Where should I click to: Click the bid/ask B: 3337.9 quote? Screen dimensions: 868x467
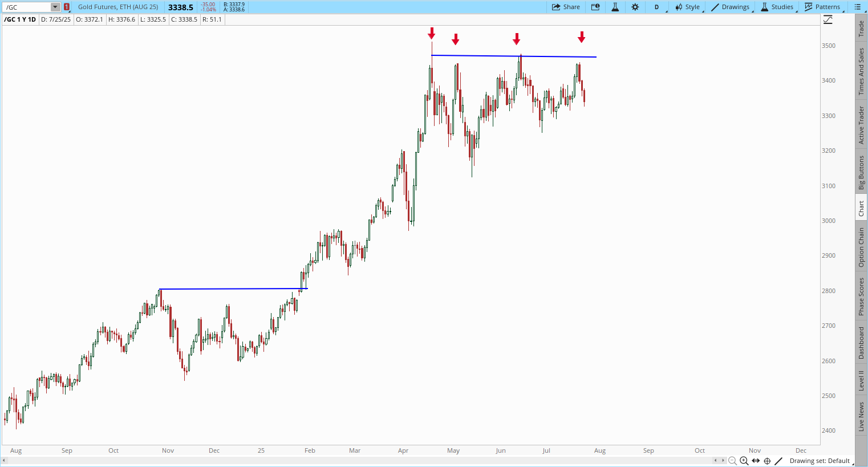pos(234,5)
